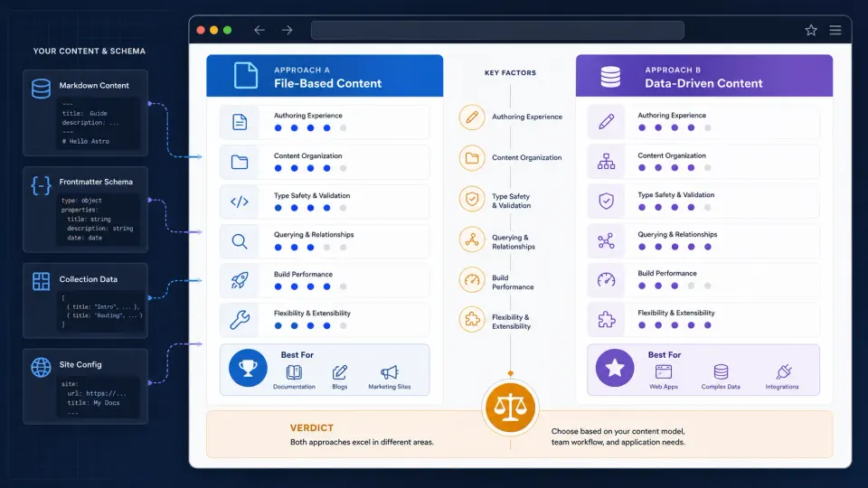Click Approach B Flexibility puzzle icon
The image size is (868, 488).
point(606,319)
